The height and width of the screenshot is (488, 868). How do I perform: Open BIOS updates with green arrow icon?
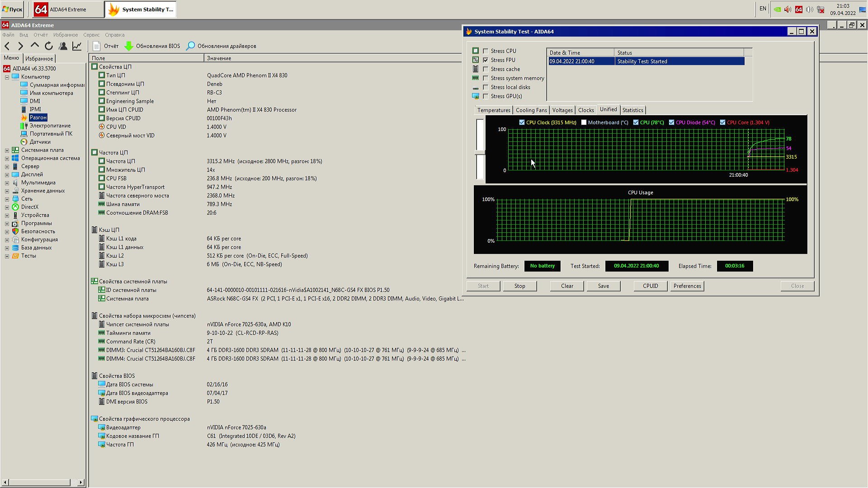tap(129, 46)
